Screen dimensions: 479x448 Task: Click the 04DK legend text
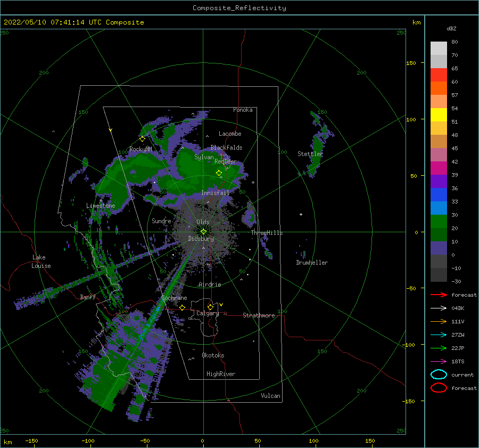(458, 308)
